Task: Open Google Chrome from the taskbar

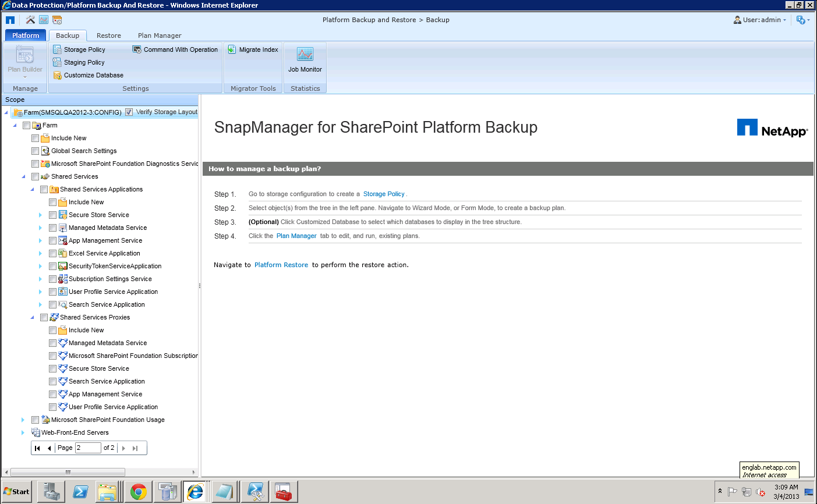Action: tap(138, 492)
